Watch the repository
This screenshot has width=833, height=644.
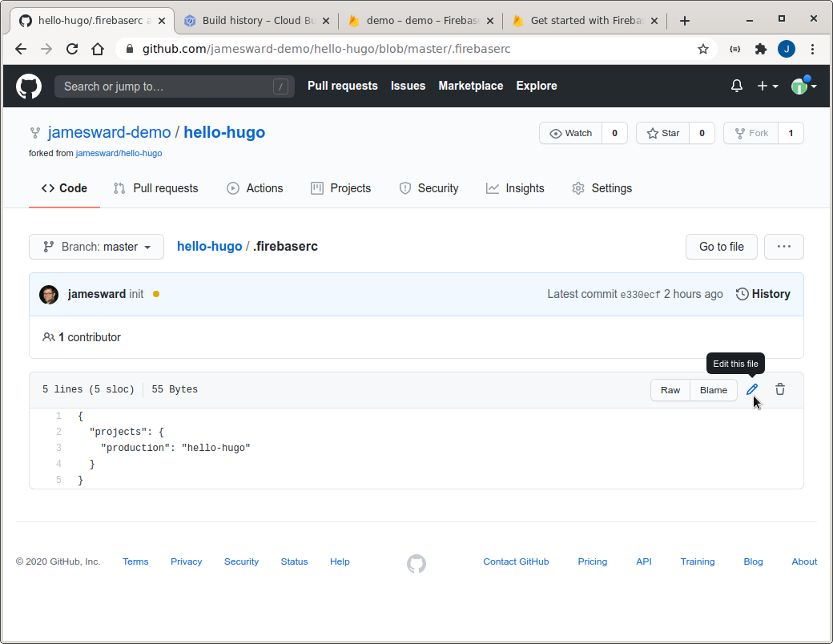[570, 133]
